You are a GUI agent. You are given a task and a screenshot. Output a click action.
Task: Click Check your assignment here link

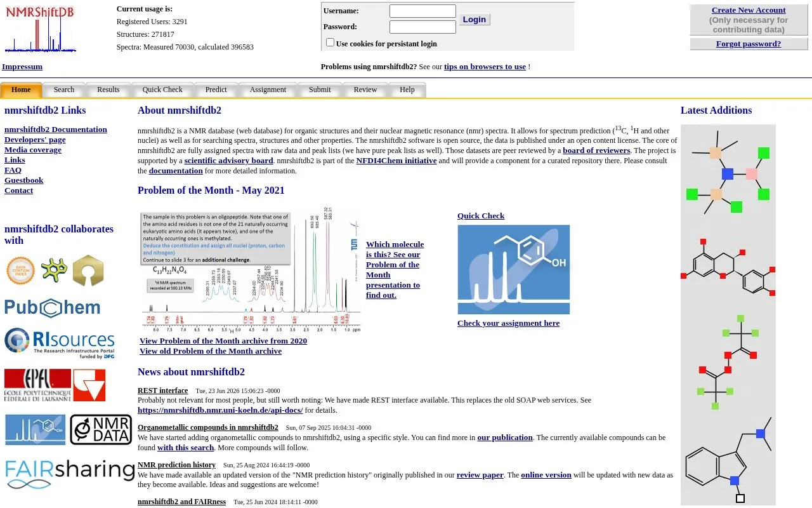click(x=508, y=323)
